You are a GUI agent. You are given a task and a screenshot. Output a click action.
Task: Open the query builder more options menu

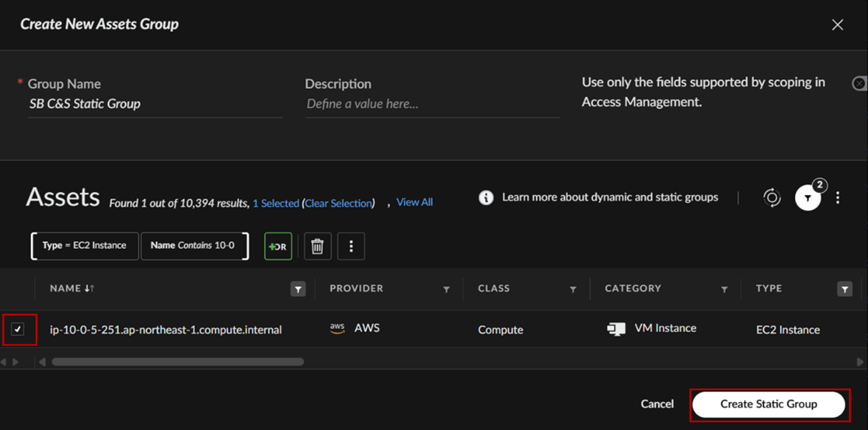(x=351, y=246)
